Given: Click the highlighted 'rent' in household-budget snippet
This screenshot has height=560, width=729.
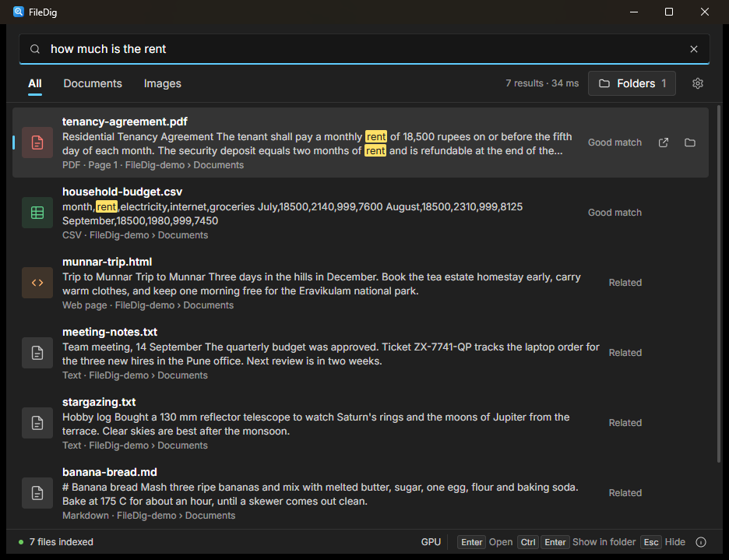Looking at the screenshot, I should tap(107, 206).
